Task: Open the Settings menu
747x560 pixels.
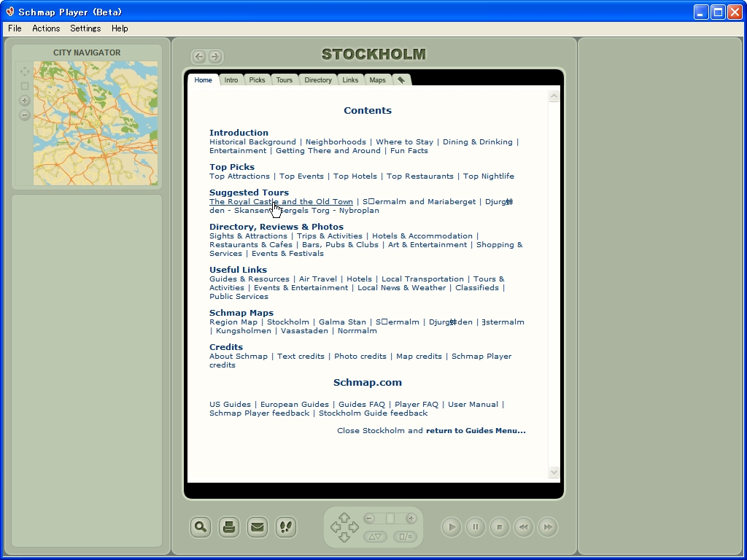Action: click(85, 28)
